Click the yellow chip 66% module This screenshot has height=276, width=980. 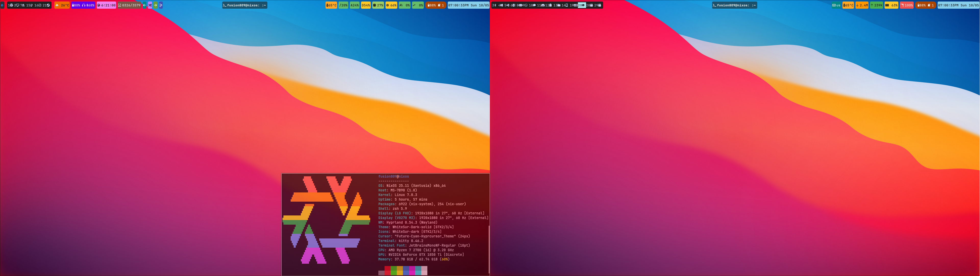pos(391,5)
